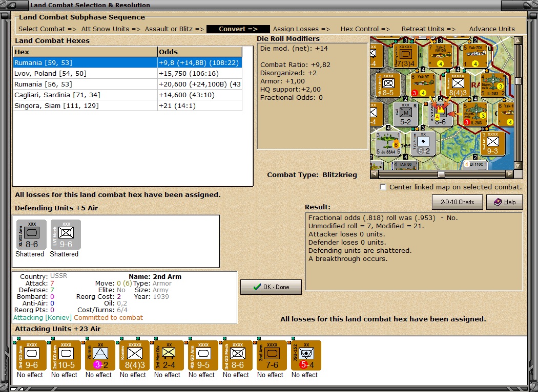Click 'Combat Ratio: +9,82' modifier line
Image resolution: width=538 pixels, height=392 pixels.
point(295,65)
